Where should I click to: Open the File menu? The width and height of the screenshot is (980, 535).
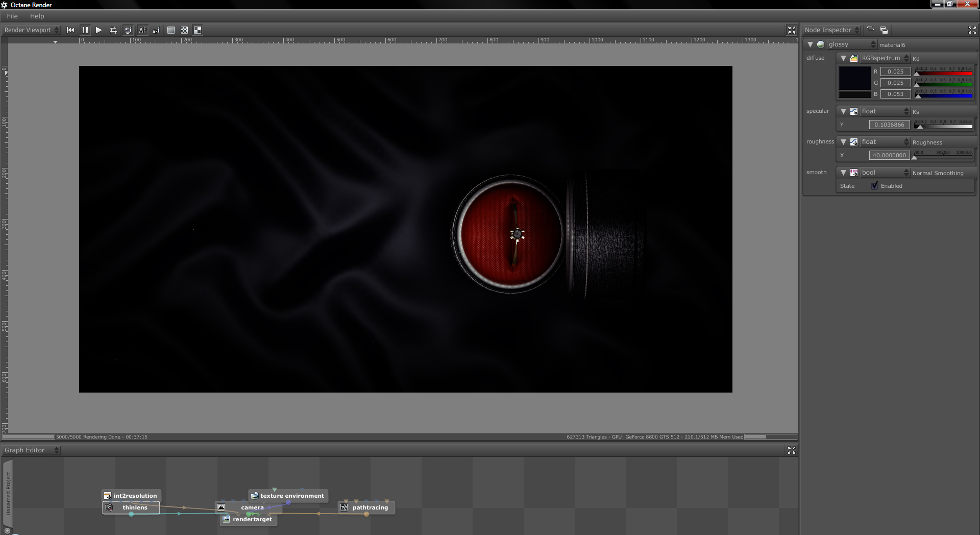[12, 16]
